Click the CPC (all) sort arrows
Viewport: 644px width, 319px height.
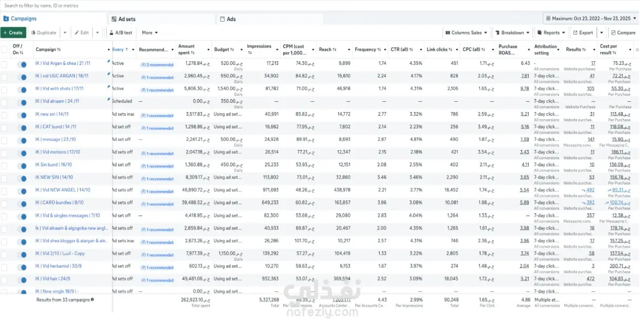click(485, 50)
